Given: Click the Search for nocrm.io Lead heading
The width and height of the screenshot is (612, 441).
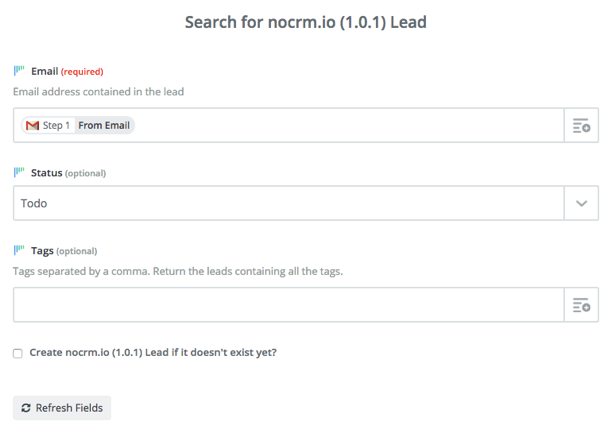Looking at the screenshot, I should point(306,22).
